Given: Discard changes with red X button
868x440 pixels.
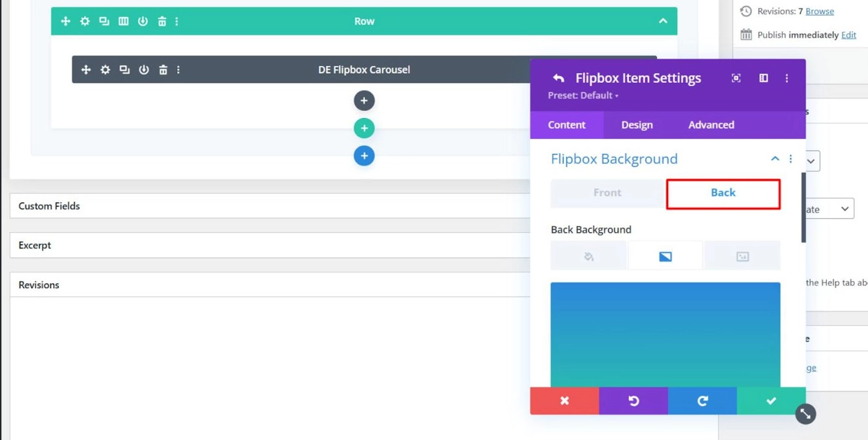Looking at the screenshot, I should click(565, 401).
